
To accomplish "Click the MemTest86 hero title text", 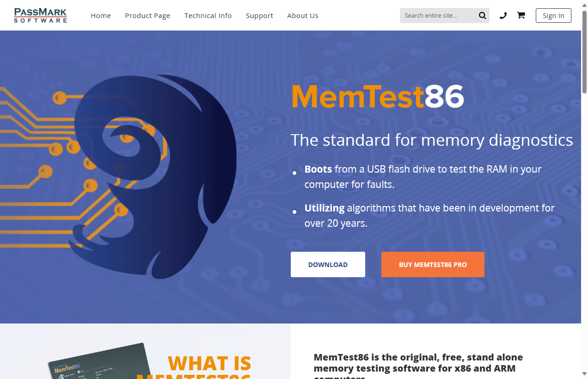I will coord(377,97).
